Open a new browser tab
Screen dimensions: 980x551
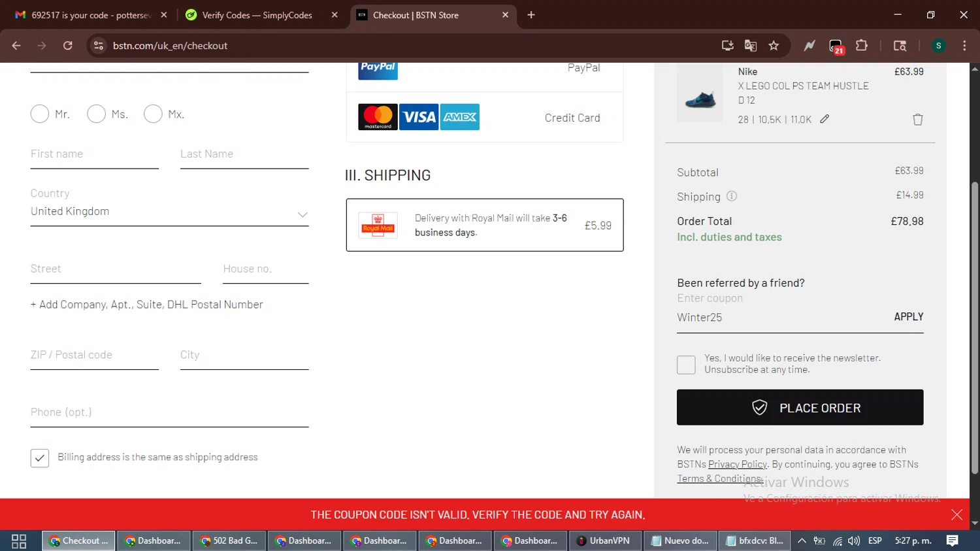(531, 15)
